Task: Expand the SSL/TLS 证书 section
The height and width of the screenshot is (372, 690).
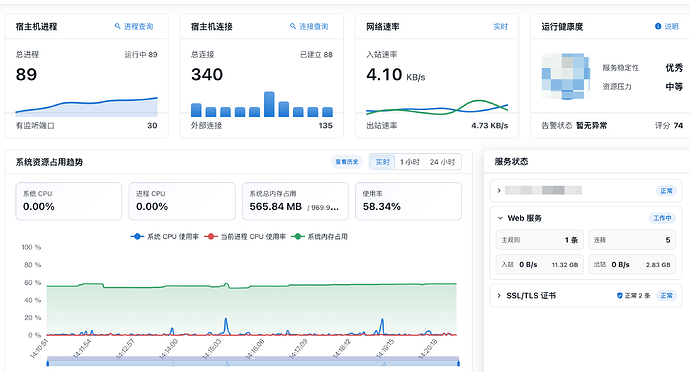Action: pyautogui.click(x=499, y=295)
